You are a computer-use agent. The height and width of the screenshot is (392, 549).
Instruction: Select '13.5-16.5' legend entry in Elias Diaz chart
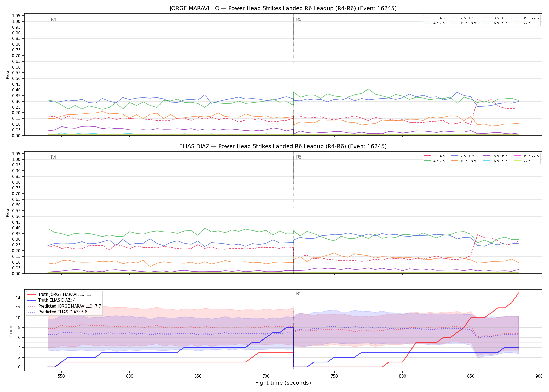[x=495, y=156]
